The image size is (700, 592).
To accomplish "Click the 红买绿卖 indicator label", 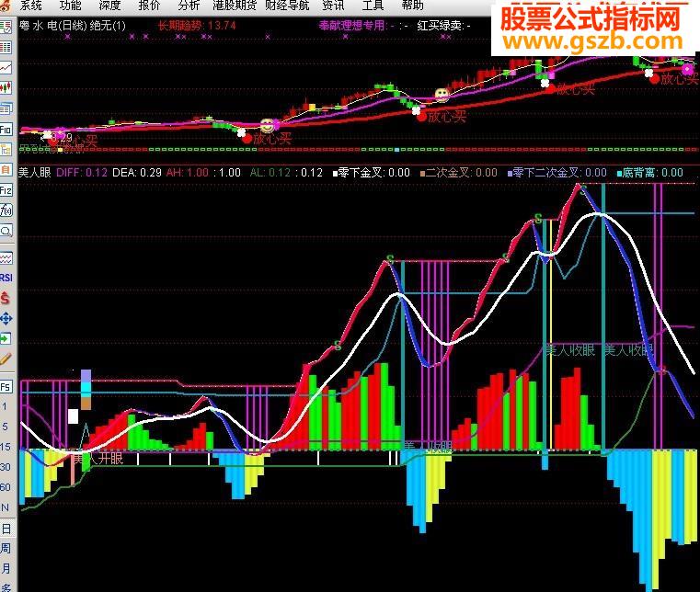I will (443, 26).
